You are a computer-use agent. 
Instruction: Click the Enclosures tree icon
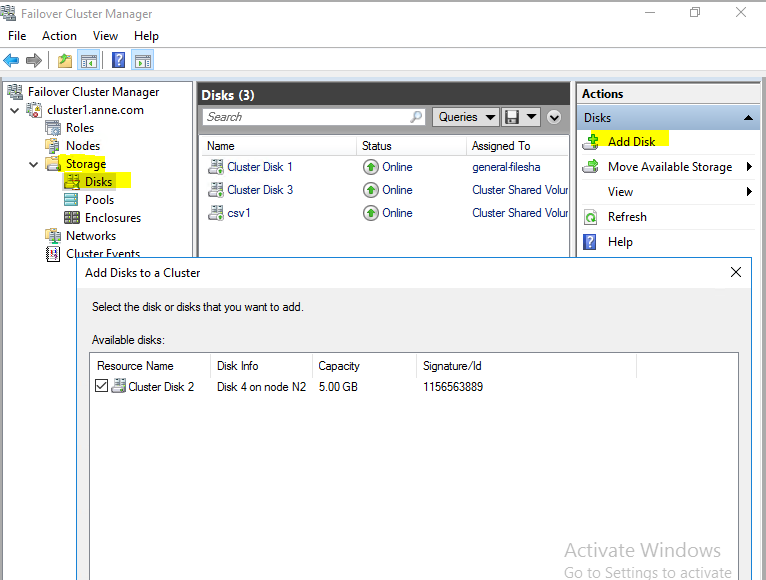point(72,217)
